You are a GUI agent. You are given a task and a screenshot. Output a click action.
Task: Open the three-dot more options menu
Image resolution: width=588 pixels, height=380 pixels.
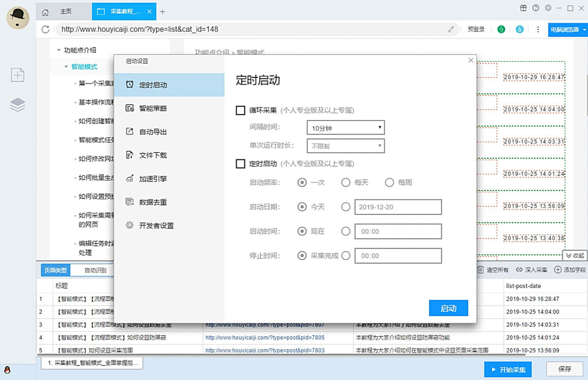pyautogui.click(x=538, y=29)
